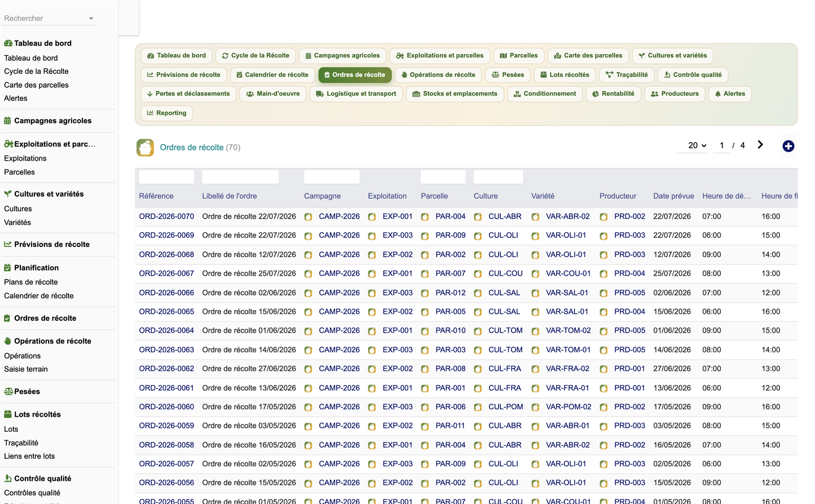Open CAMP-2026 link in row ORD-2026-0061
Screen dimensions: 815x504
(x=339, y=388)
